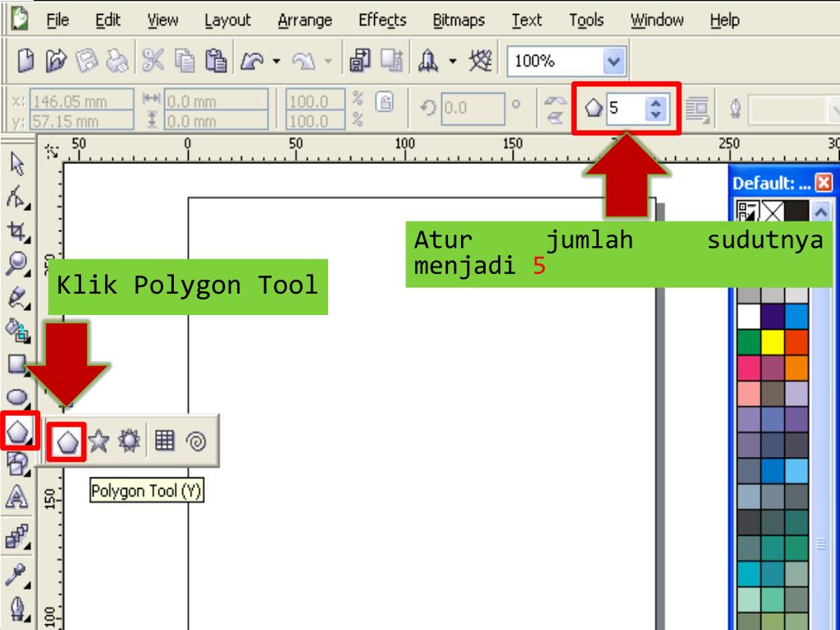This screenshot has width=840, height=630.
Task: Open the Edit menu
Action: 107,21
